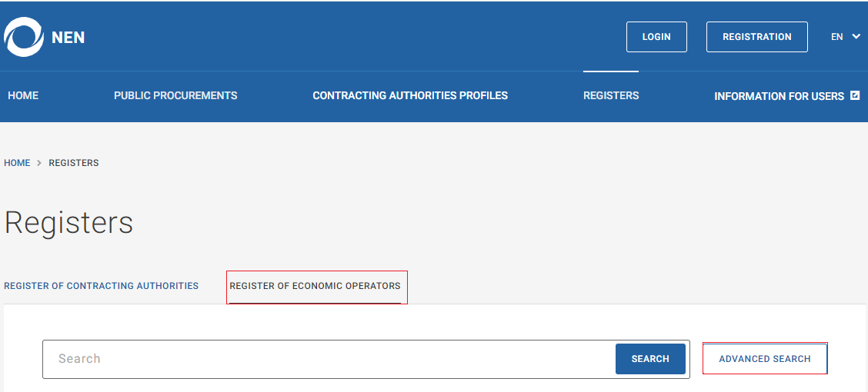Image resolution: width=868 pixels, height=392 pixels.
Task: Click the NEN circular logo icon
Action: coord(24,37)
